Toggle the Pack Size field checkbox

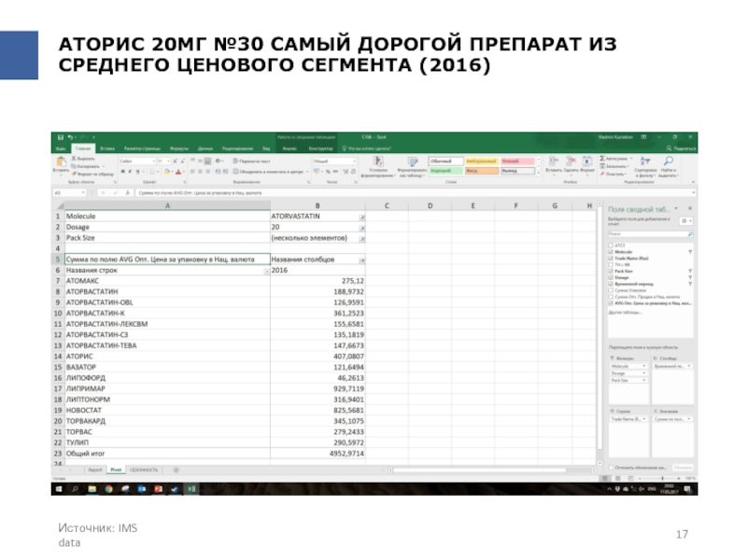(611, 270)
